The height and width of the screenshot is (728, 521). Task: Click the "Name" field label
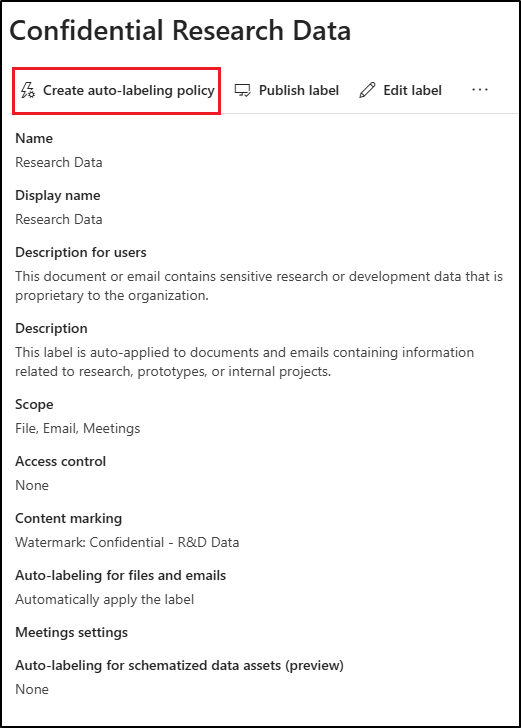tap(34, 138)
